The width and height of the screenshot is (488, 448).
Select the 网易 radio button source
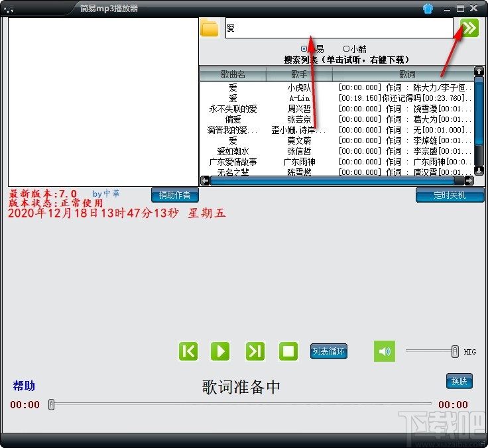pyautogui.click(x=304, y=48)
